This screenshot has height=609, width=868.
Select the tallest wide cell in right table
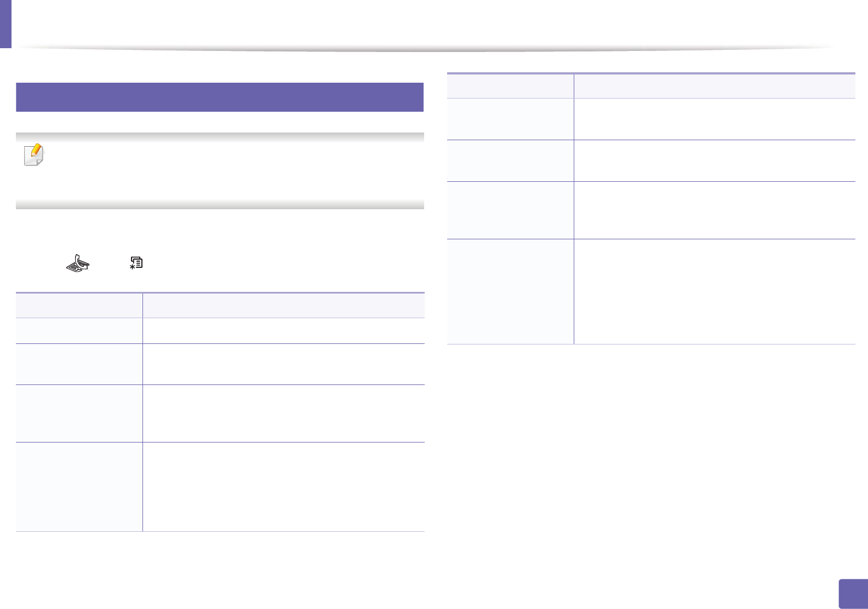(x=715, y=291)
